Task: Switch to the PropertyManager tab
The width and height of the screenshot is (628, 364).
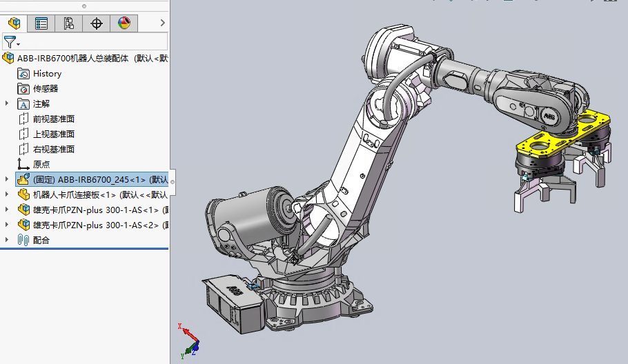Action: (41, 23)
